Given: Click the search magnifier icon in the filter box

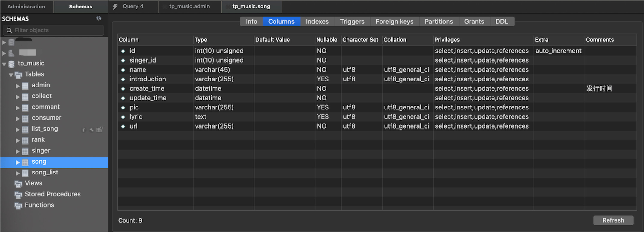Looking at the screenshot, I should tap(9, 30).
